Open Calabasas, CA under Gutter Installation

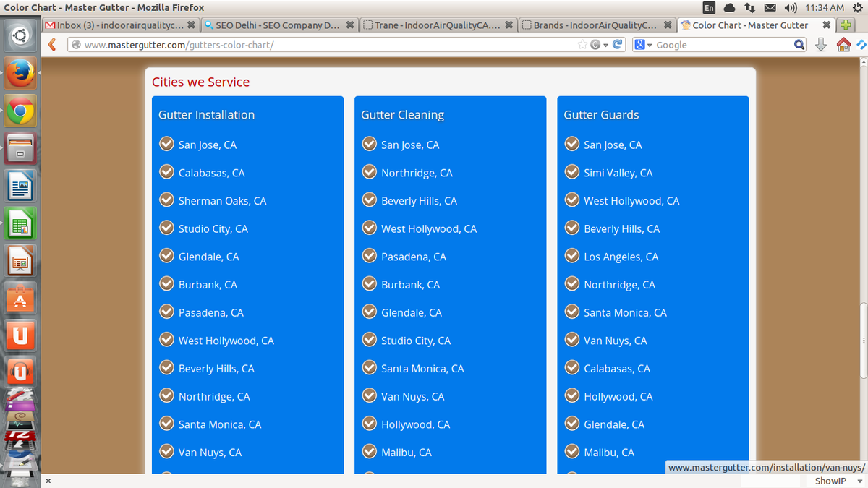[x=212, y=173]
